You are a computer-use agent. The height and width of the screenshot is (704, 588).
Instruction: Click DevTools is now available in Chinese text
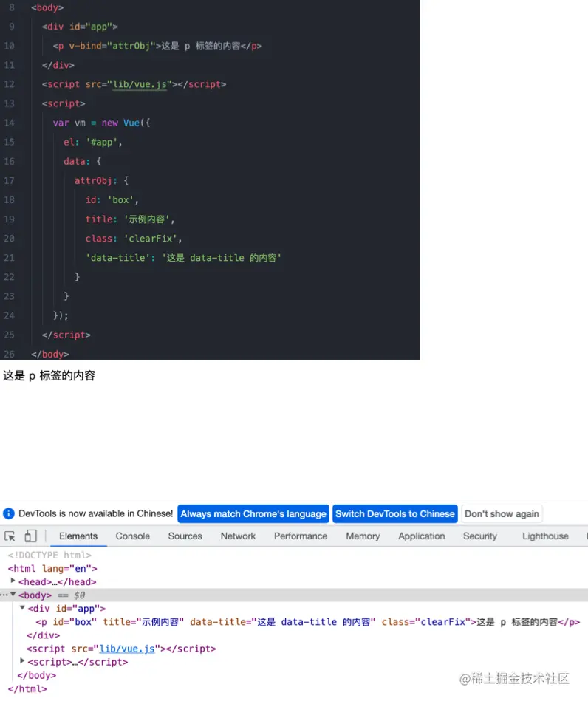95,513
